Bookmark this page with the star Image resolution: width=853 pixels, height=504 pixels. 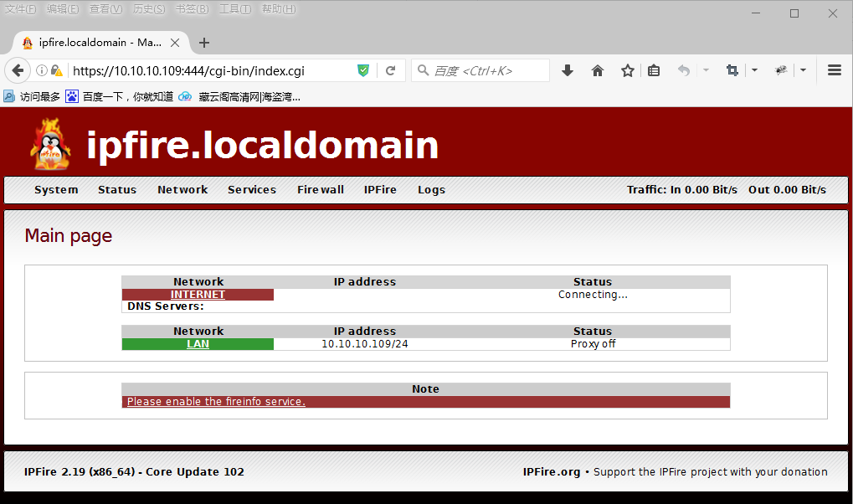point(627,70)
